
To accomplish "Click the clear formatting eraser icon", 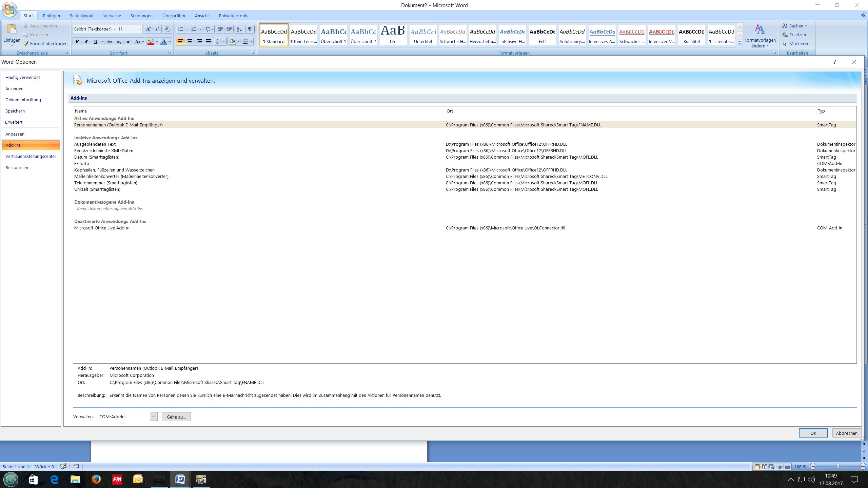I will point(167,29).
